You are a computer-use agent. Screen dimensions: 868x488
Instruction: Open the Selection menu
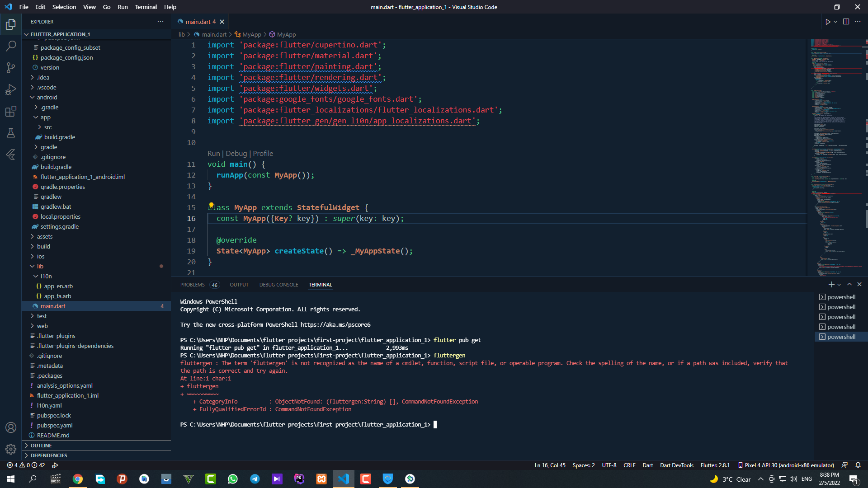click(x=64, y=7)
